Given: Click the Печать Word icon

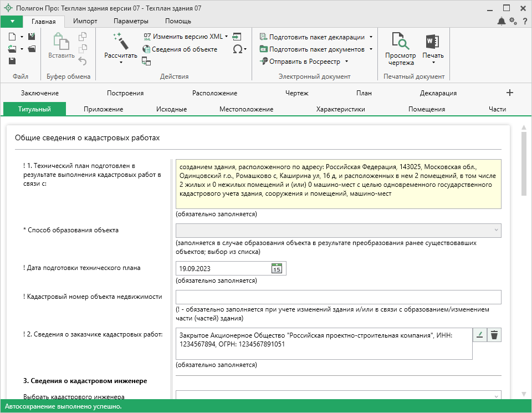Looking at the screenshot, I should [432, 42].
